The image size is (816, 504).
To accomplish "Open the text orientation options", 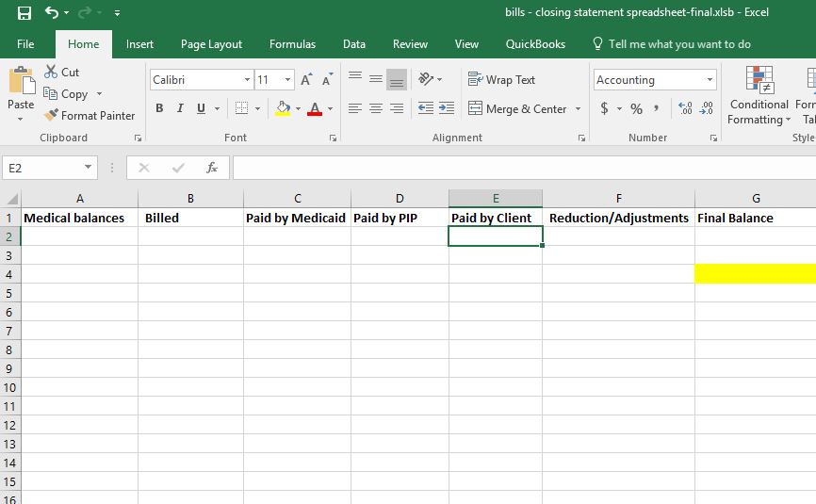I will [x=430, y=79].
